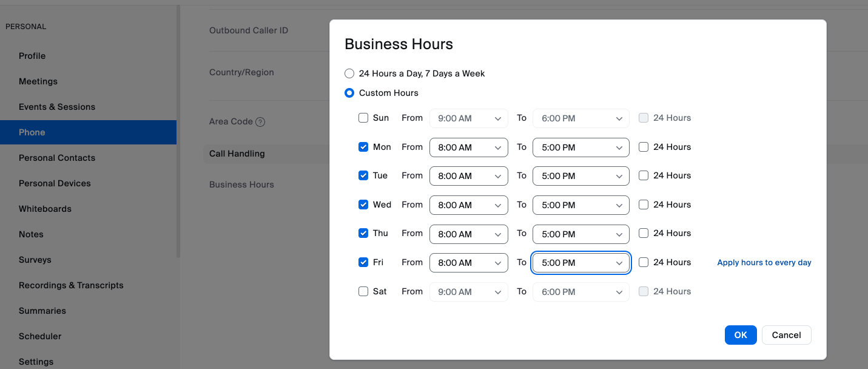Viewport: 868px width, 369px height.
Task: Expand the Thu From time dropdown
Action: tap(468, 234)
